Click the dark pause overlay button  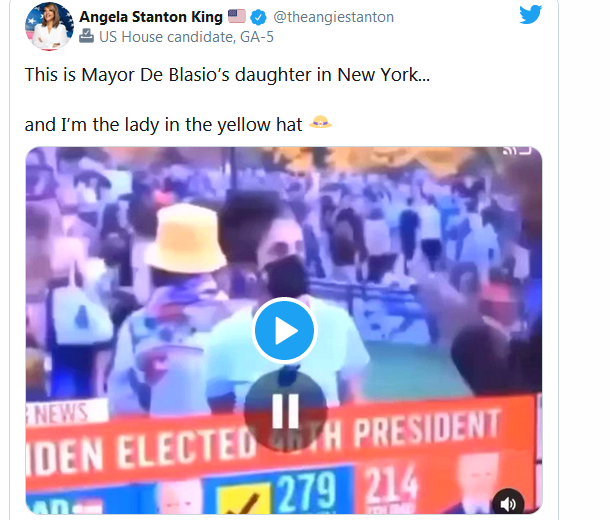tap(285, 411)
